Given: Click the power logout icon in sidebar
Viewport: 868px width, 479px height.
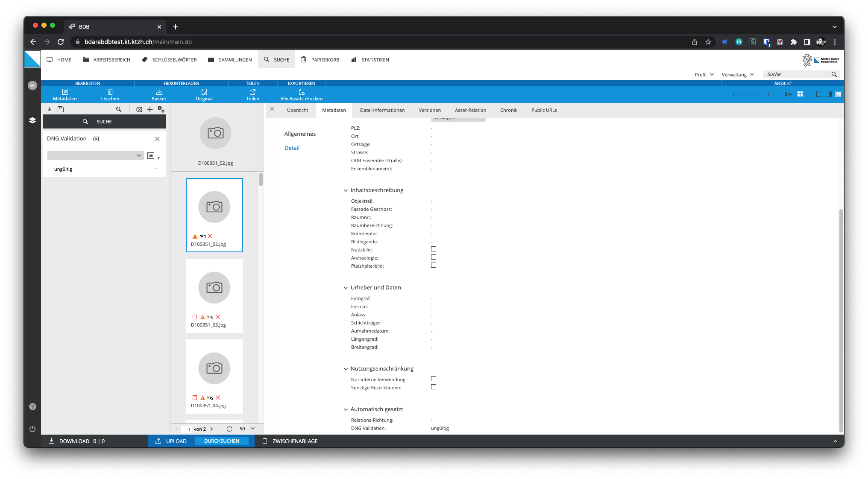Looking at the screenshot, I should (x=32, y=429).
